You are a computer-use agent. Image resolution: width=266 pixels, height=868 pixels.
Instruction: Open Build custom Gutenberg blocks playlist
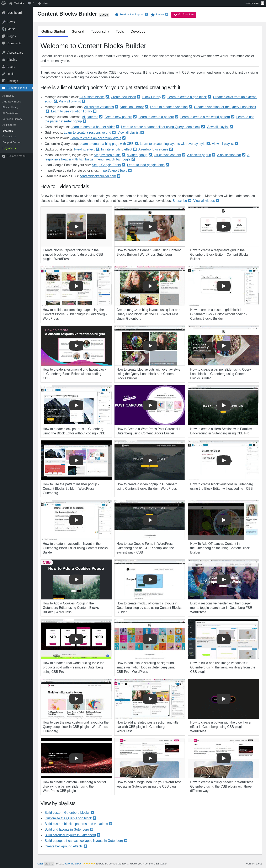[x=67, y=813]
